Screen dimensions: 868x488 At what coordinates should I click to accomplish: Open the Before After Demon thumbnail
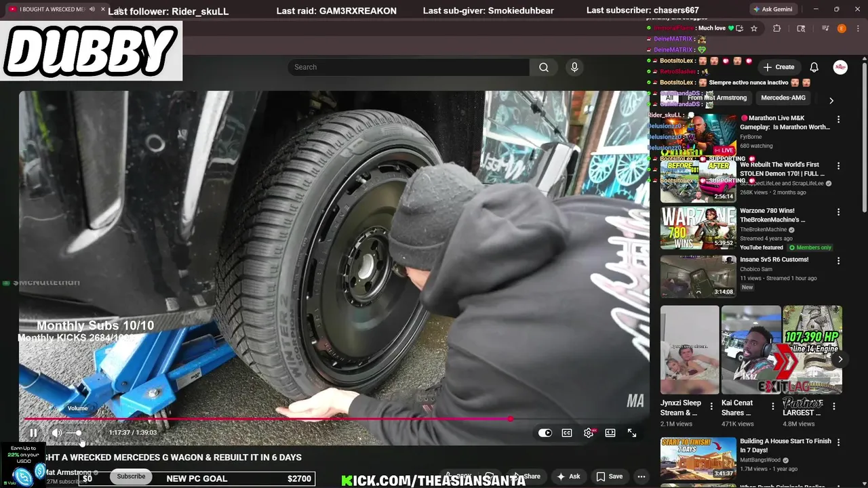coord(698,181)
